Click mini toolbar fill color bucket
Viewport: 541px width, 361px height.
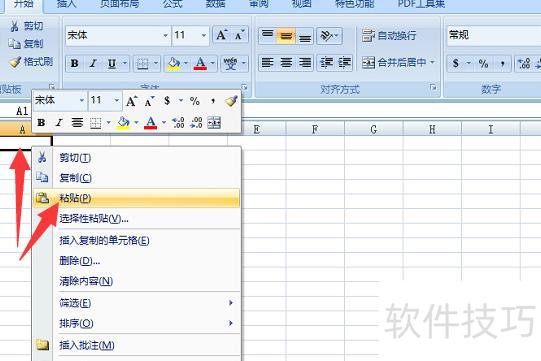coord(123,123)
